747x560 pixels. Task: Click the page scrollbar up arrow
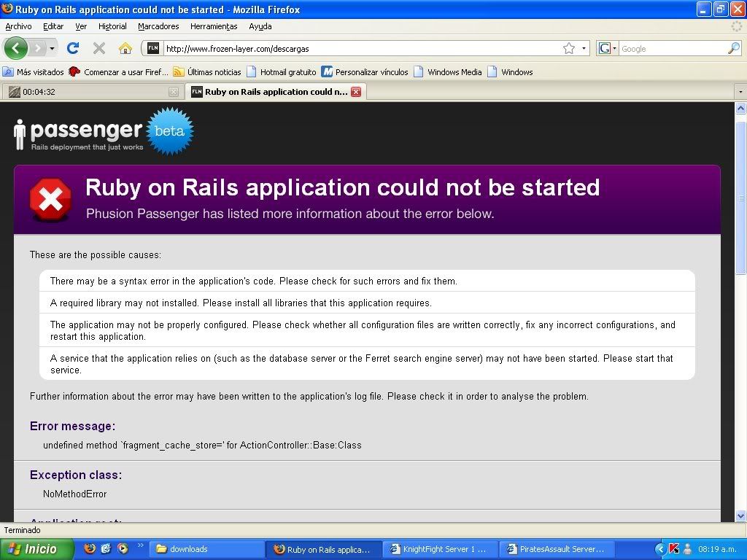tap(741, 108)
